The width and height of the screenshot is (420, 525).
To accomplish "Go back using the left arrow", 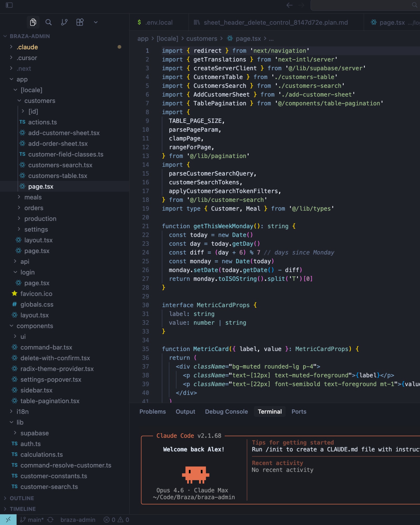I will point(289,5).
